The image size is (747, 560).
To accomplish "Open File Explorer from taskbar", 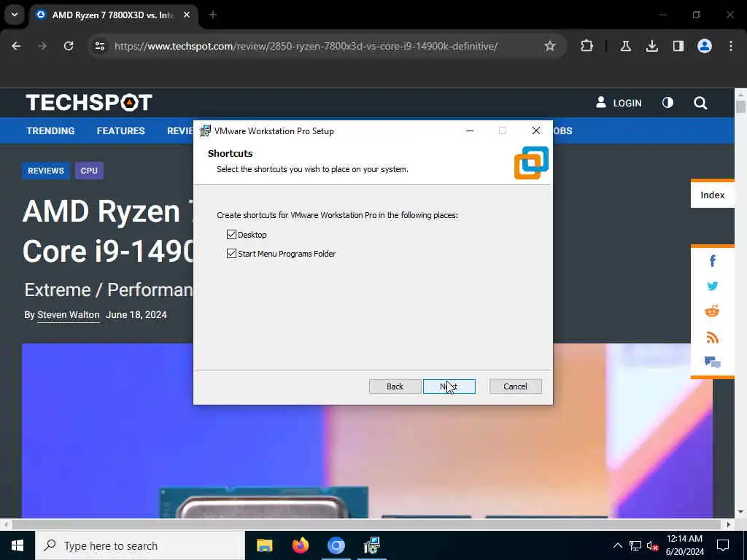I will tap(264, 545).
